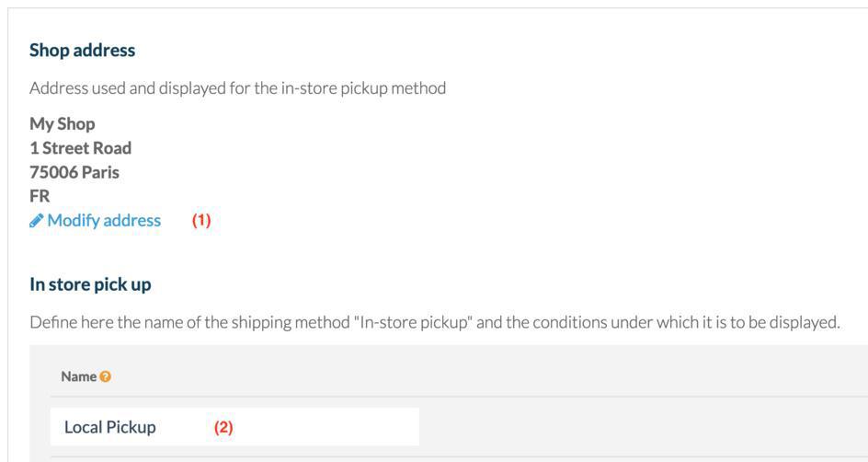Click the In store pick up heading
This screenshot has height=462, width=868.
pos(90,284)
